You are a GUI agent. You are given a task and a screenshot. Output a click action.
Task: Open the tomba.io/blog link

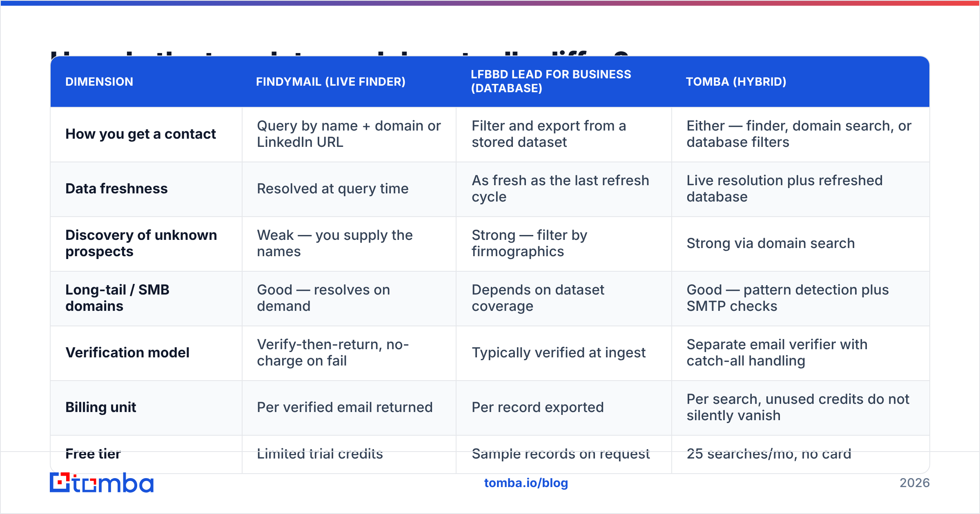pos(526,483)
